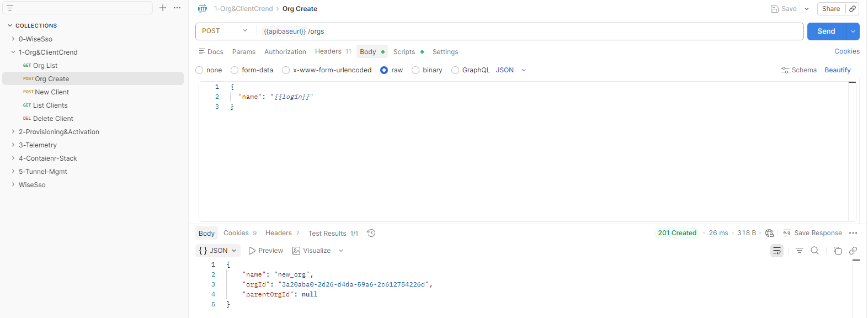Screen dimensions: 868x318
Task: Open the Cookies link
Action: coord(847,51)
